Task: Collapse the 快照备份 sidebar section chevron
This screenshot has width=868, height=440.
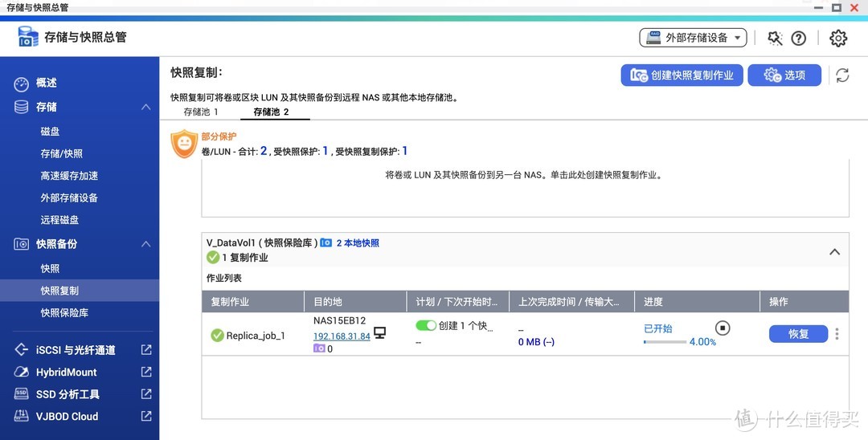Action: coord(146,244)
